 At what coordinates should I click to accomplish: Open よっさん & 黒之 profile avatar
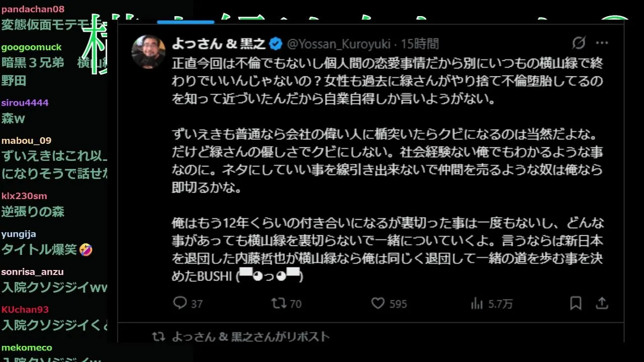(x=148, y=51)
